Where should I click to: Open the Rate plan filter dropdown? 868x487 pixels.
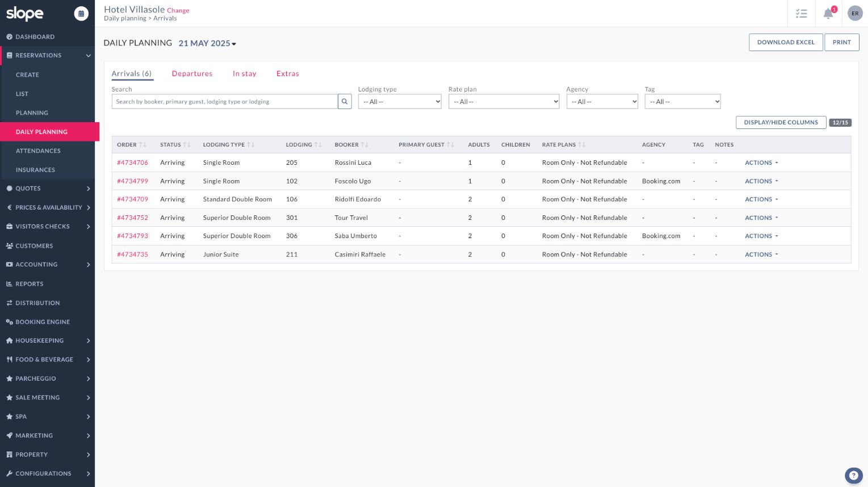504,102
